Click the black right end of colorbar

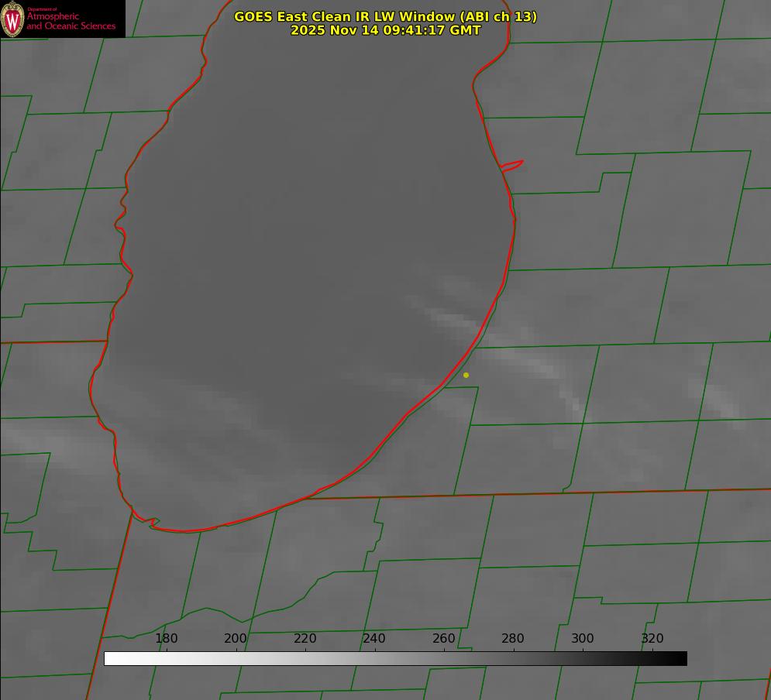(680, 658)
